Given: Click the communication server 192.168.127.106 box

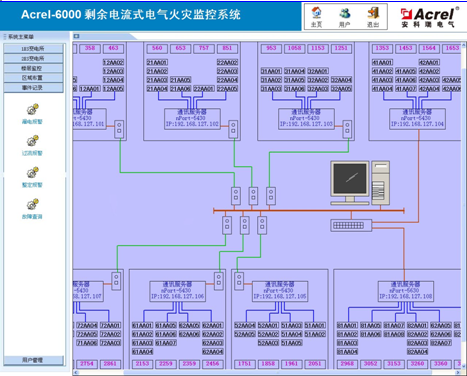Looking at the screenshot, I should tap(177, 292).
